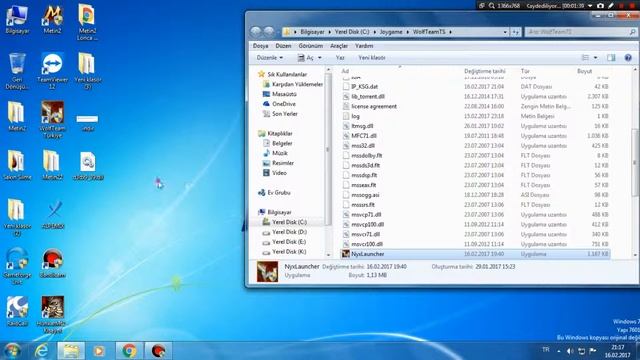This screenshot has width=640, height=360.
Task: Open the Düzenle dropdown in the toolbar
Action: (269, 58)
